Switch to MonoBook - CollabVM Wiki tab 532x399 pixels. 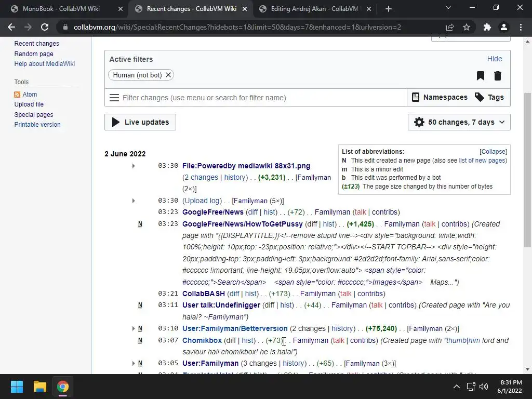(61, 9)
